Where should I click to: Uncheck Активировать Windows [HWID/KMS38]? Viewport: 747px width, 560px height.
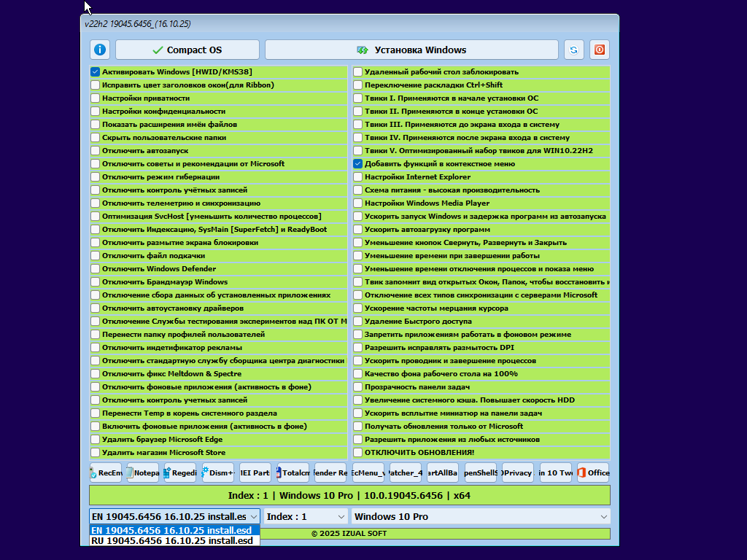95,72
